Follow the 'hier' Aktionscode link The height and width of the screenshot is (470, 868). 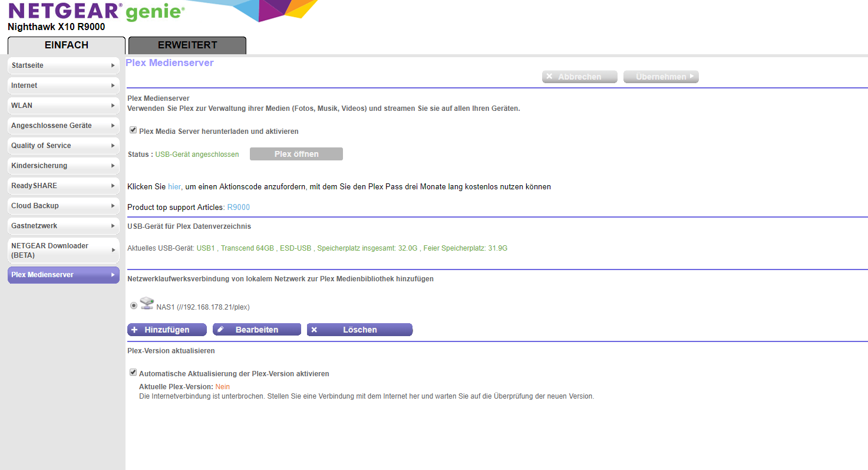[x=174, y=186]
